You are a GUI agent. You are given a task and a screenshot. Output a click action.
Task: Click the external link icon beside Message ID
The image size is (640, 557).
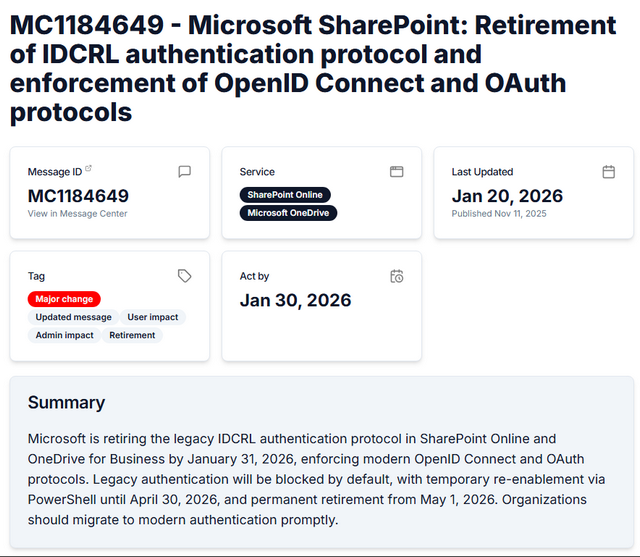88,169
